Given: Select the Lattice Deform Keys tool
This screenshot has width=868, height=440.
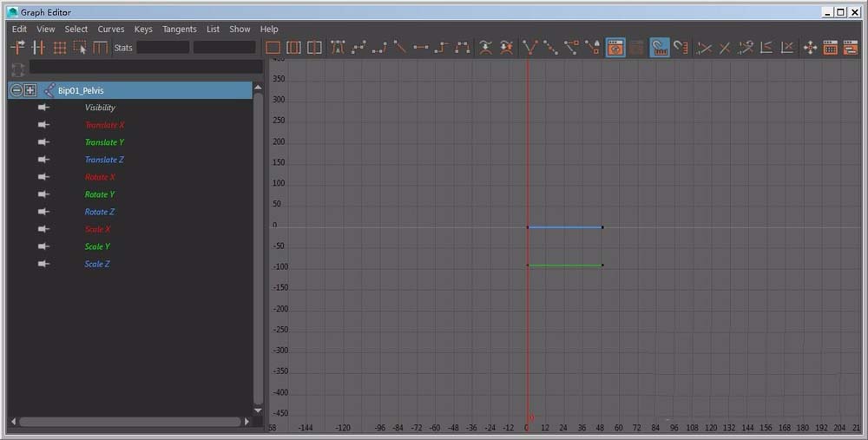Looking at the screenshot, I should point(59,48).
